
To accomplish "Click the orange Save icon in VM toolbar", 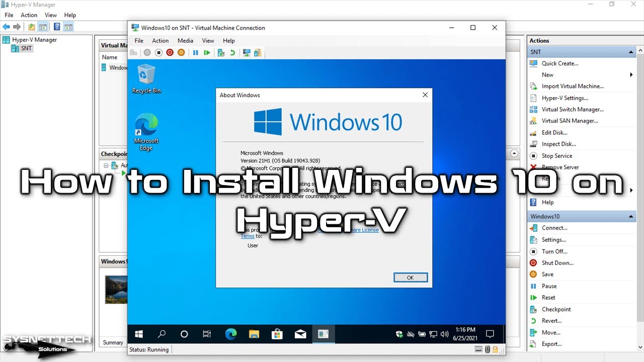I will (x=182, y=52).
